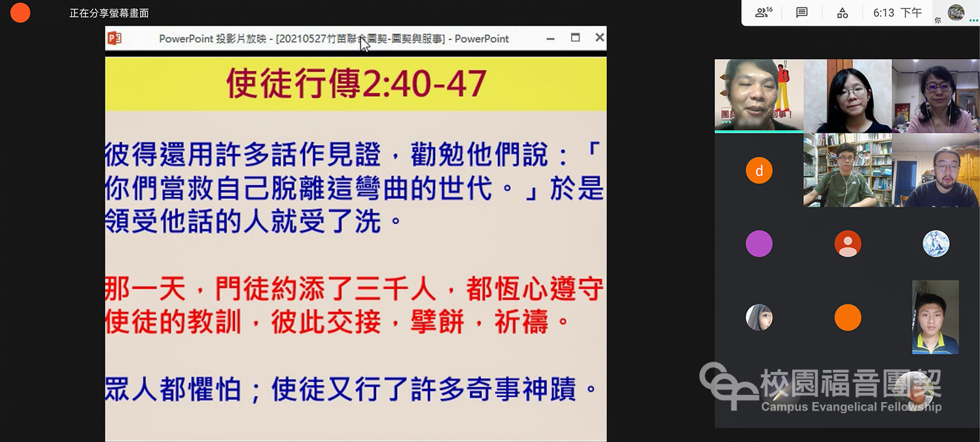Maximize the PowerPoint slideshow window
Image resolution: width=980 pixels, height=442 pixels.
575,38
